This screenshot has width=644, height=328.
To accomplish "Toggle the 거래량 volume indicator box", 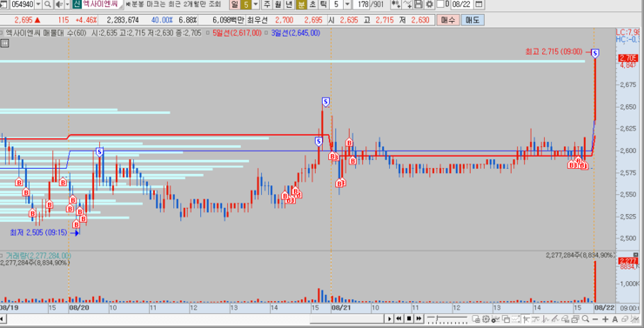I will pos(2,256).
